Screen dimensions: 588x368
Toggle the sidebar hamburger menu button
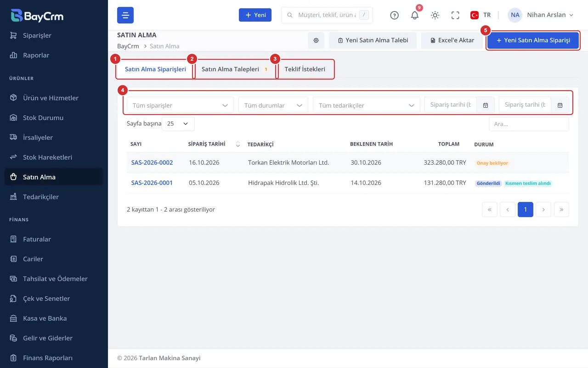pyautogui.click(x=125, y=15)
